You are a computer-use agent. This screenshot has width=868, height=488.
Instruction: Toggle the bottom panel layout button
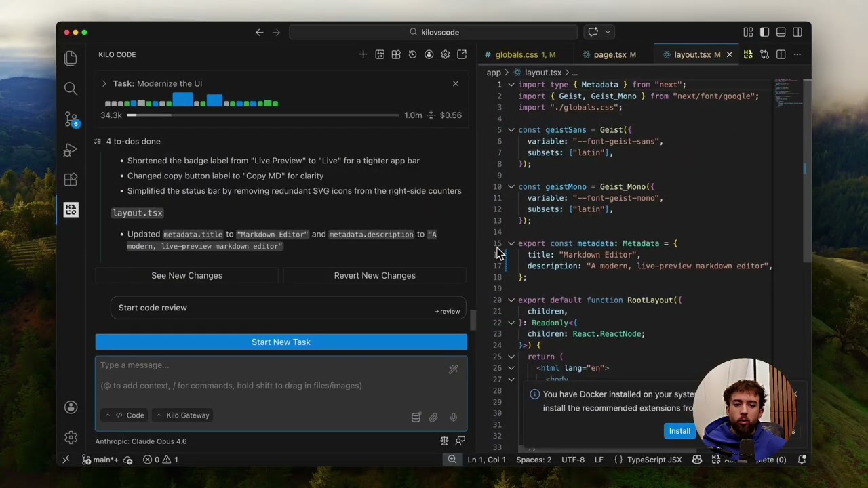pyautogui.click(x=781, y=32)
